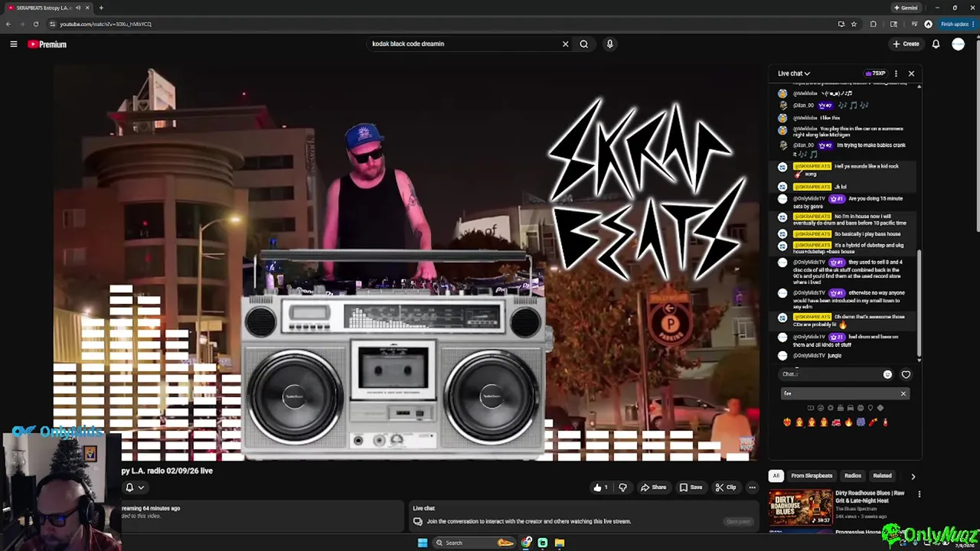The image size is (980, 551).
Task: Select the YouTube emoji category
Action: [811, 408]
